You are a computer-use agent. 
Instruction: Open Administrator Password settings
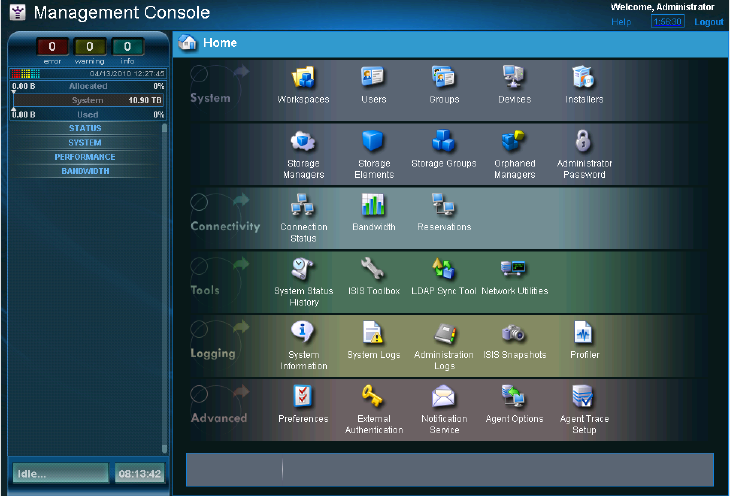coord(584,142)
